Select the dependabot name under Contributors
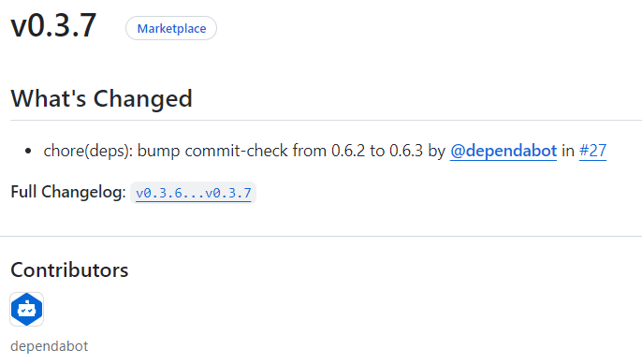This screenshot has height=364, width=642. [49, 346]
